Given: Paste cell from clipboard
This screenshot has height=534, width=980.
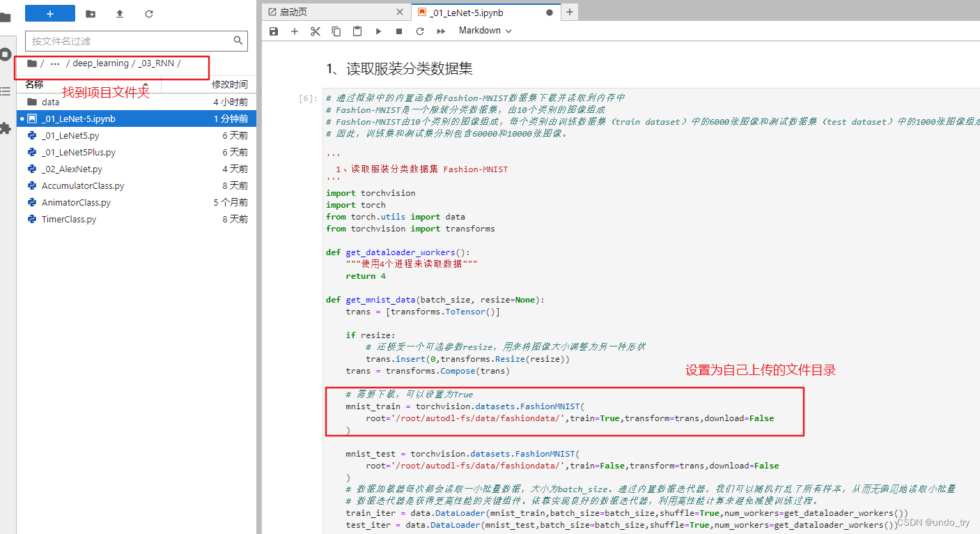Looking at the screenshot, I should 357,31.
